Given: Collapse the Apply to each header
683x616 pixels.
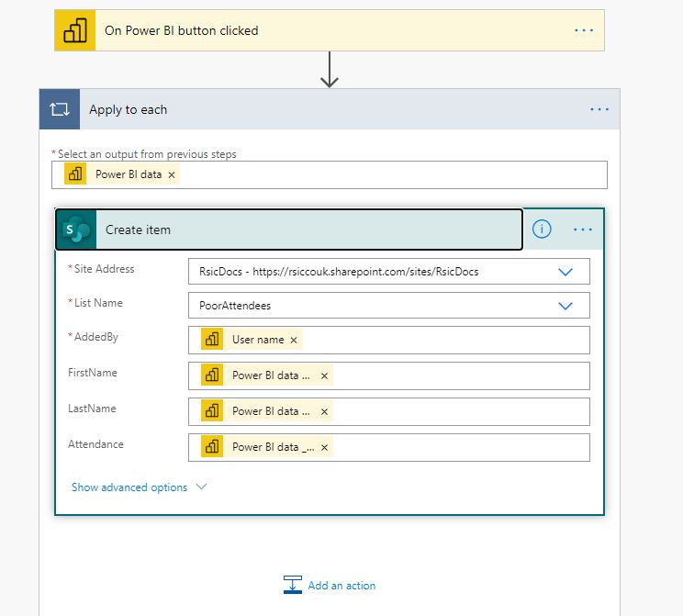Looking at the screenshot, I should (x=330, y=109).
